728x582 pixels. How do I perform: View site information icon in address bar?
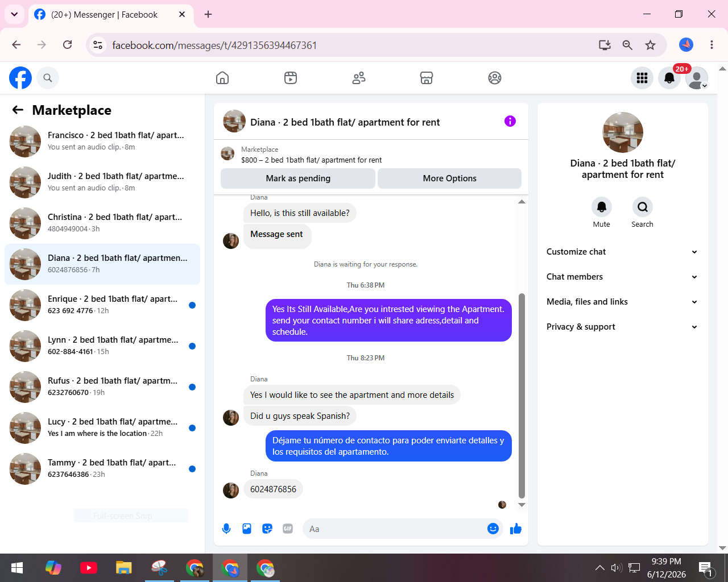click(x=98, y=45)
